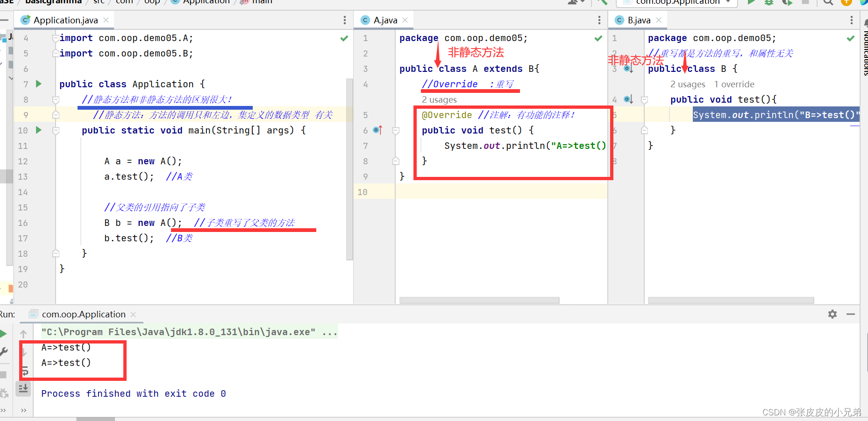The width and height of the screenshot is (868, 421).
Task: Rerun program in Run panel
Action: pos(3,334)
